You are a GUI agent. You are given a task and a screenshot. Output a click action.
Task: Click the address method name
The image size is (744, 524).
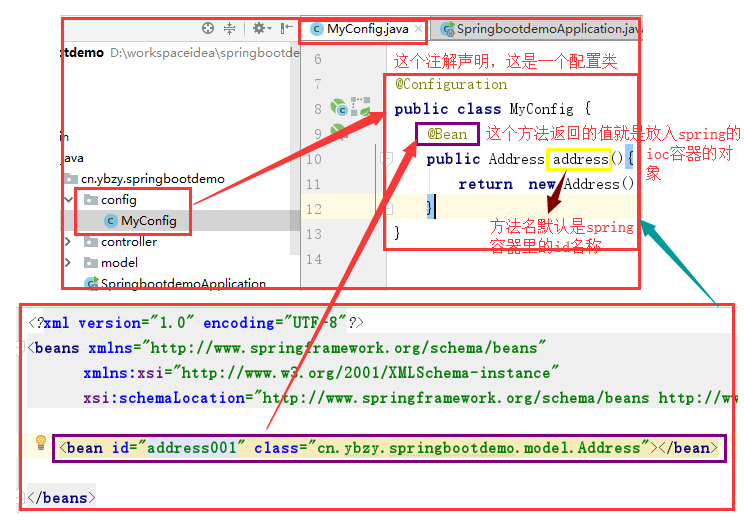click(x=580, y=159)
